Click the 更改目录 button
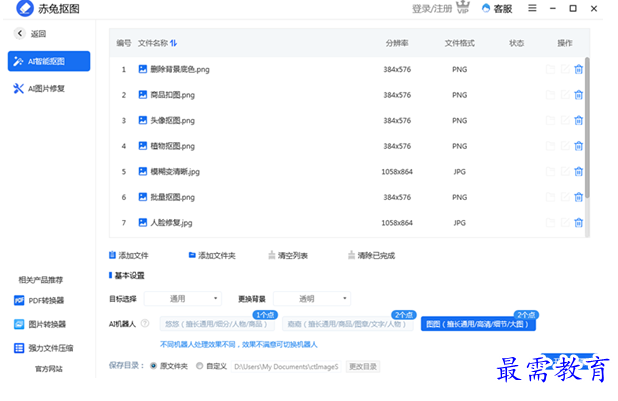 (363, 366)
